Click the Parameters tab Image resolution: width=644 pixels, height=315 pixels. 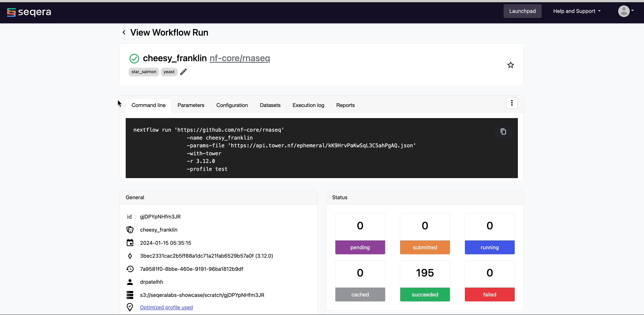(x=191, y=105)
